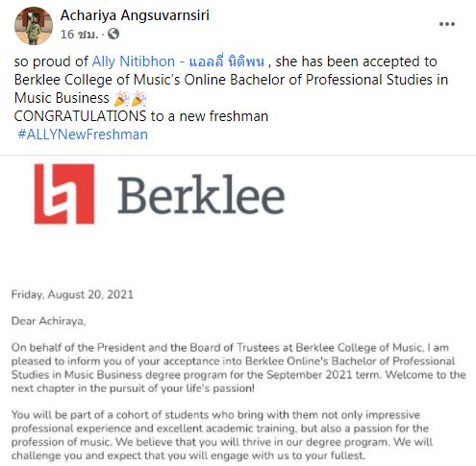Click the Berklee wordmark text in image
This screenshot has width=476, height=466.
tap(201, 194)
